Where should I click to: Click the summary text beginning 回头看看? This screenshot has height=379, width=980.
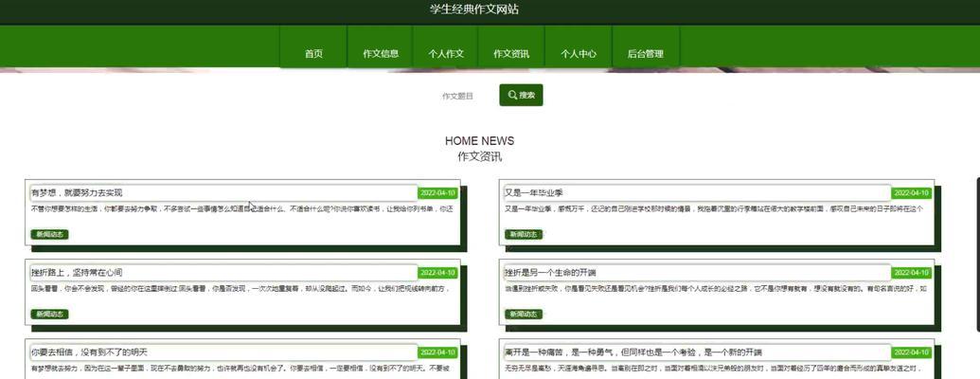pos(240,289)
